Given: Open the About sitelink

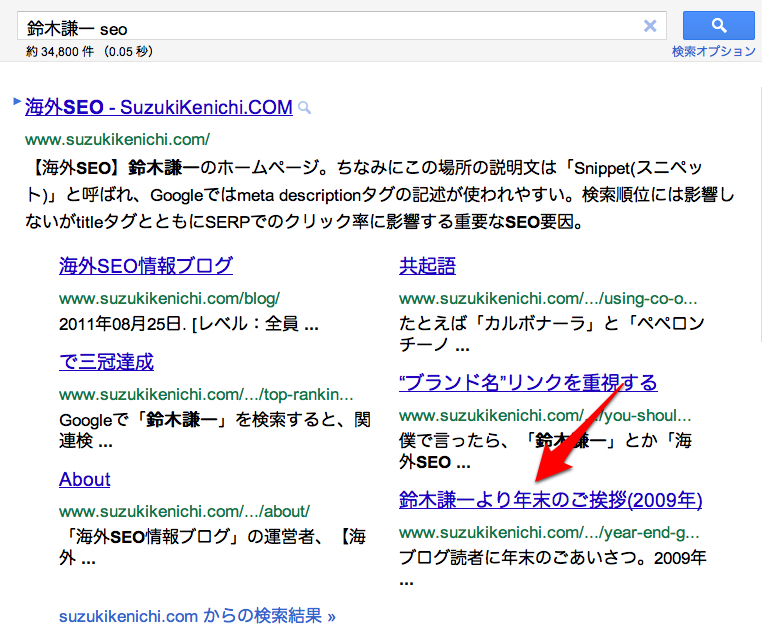Looking at the screenshot, I should (x=85, y=479).
